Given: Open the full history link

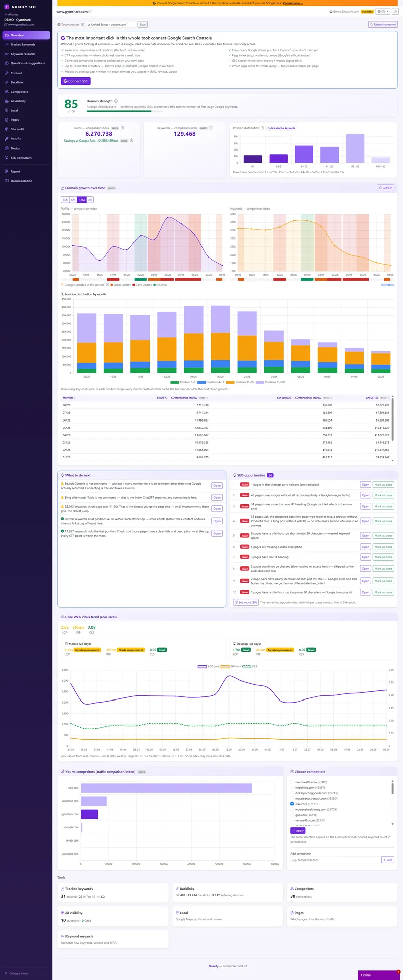Looking at the screenshot, I should [x=387, y=285].
